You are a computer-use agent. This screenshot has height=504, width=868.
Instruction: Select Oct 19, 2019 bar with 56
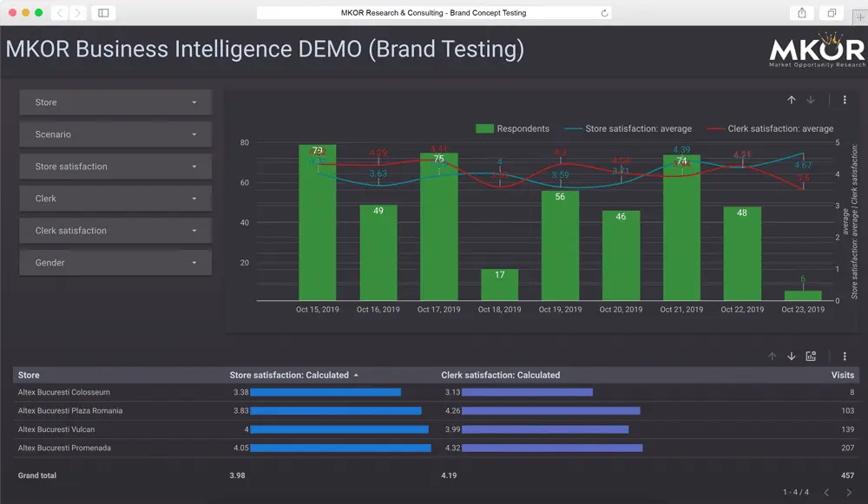point(560,245)
